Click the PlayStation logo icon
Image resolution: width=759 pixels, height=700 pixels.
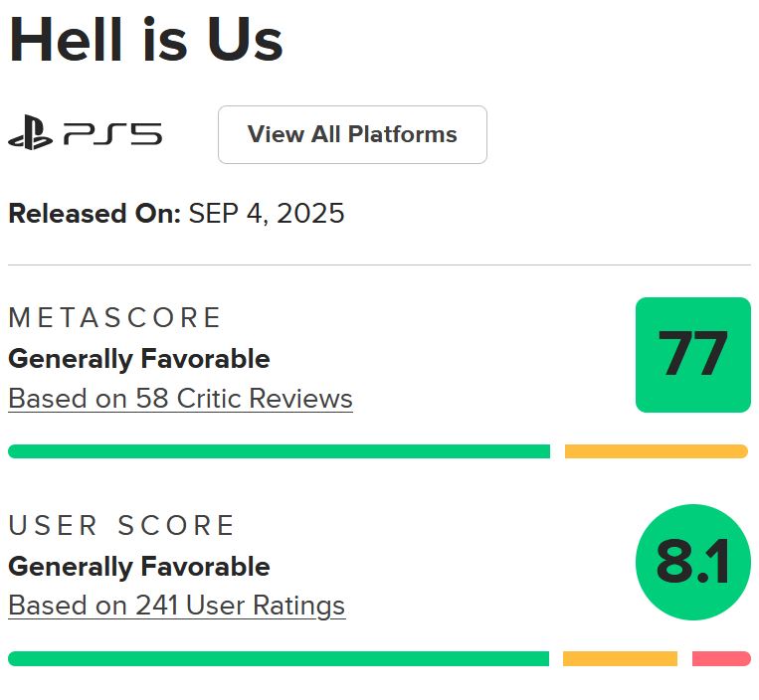(x=30, y=134)
